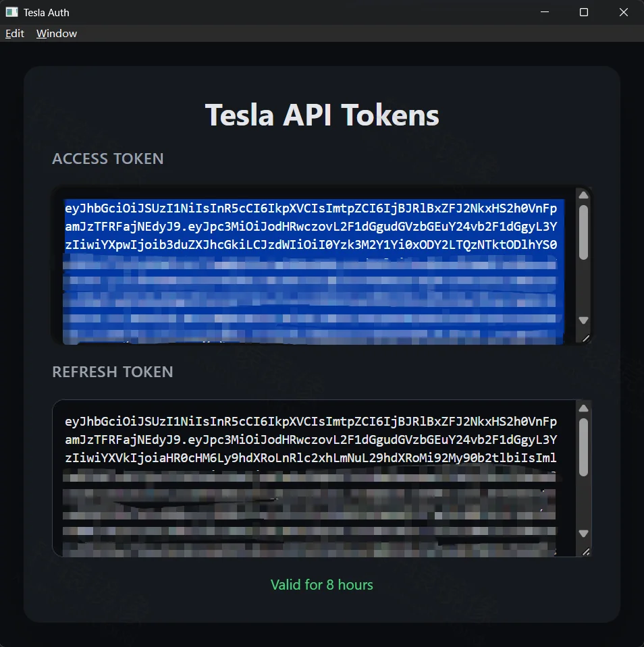Screen dimensions: 644x647
Task: Click the "Tesla API Tokens" heading
Action: tap(322, 115)
